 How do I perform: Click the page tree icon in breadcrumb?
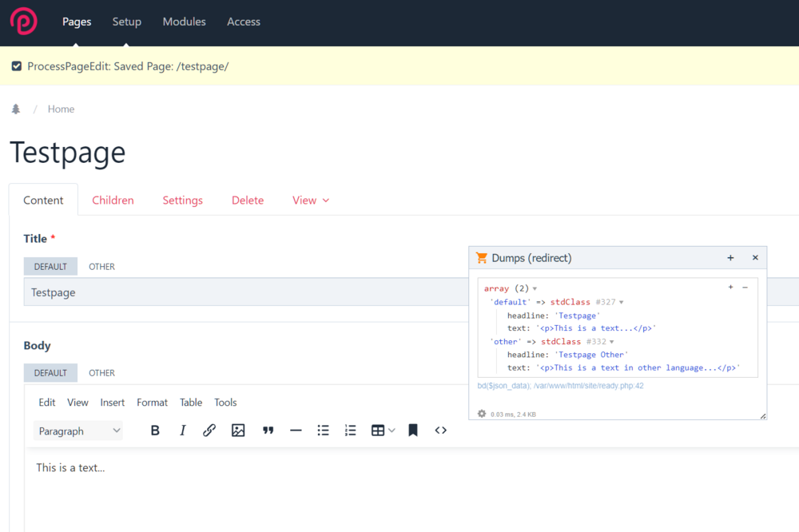[15, 109]
